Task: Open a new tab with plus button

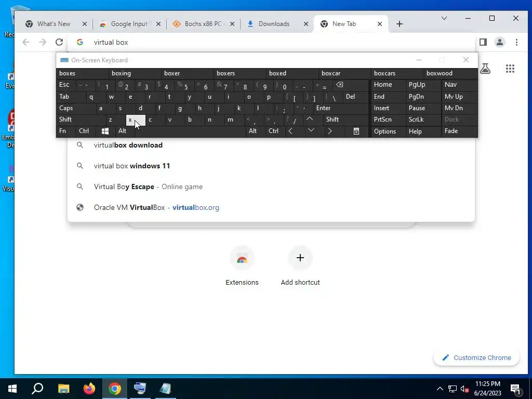Action: (x=400, y=24)
